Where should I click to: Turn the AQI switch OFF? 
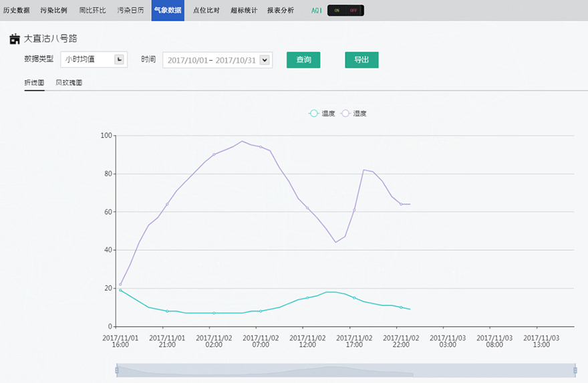(x=354, y=11)
